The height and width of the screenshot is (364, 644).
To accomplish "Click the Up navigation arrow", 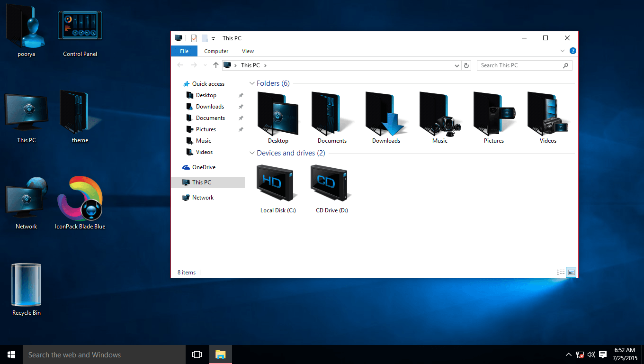I will 215,65.
